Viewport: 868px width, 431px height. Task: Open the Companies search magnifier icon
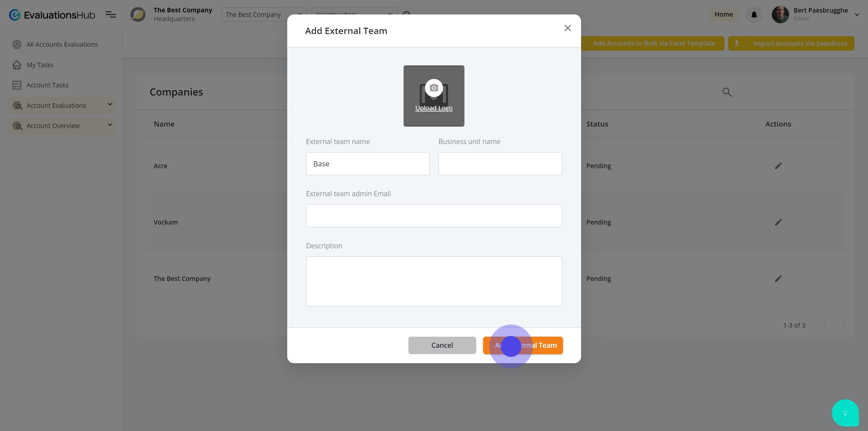tap(727, 92)
